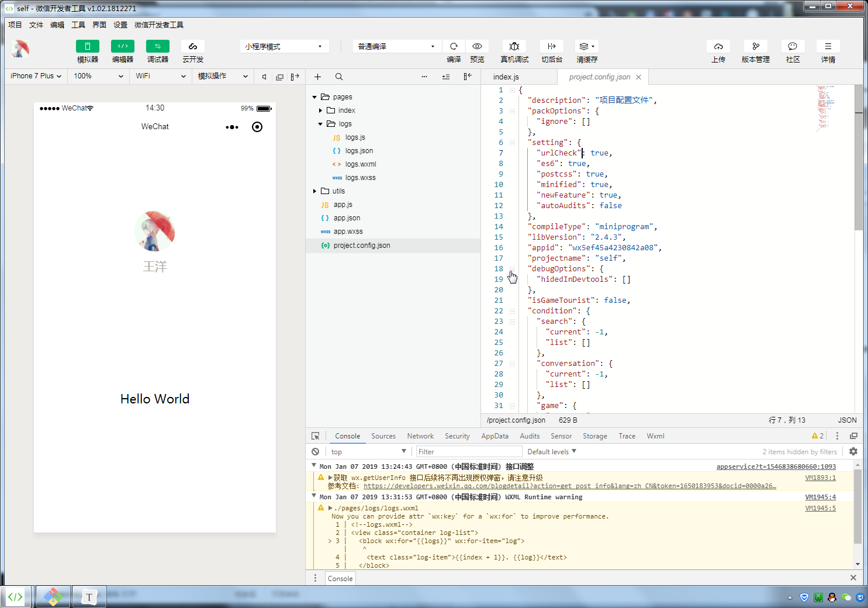Click the 编译 compile refresh icon
This screenshot has height=608, width=868.
click(454, 46)
